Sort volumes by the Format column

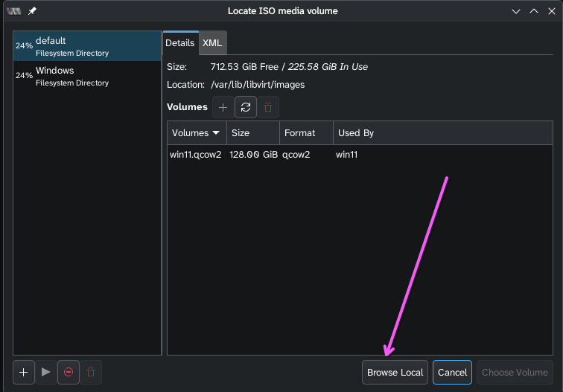click(305, 133)
